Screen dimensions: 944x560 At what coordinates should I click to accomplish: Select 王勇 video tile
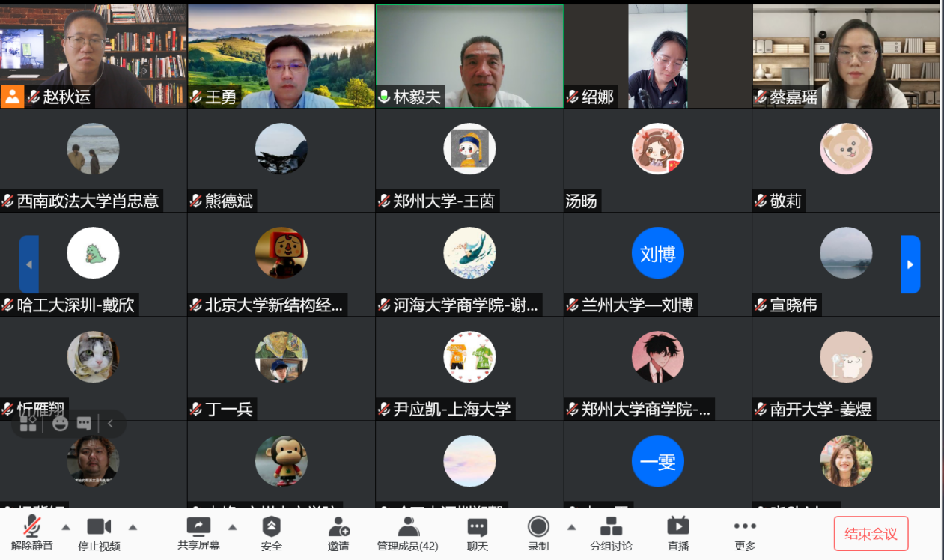(281, 56)
